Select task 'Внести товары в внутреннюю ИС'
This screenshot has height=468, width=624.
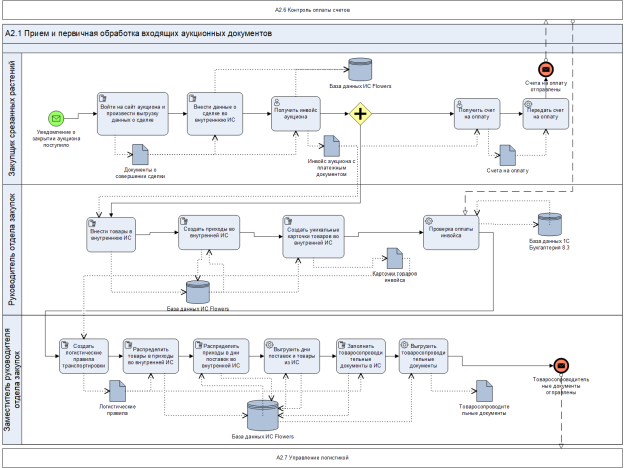click(x=111, y=234)
